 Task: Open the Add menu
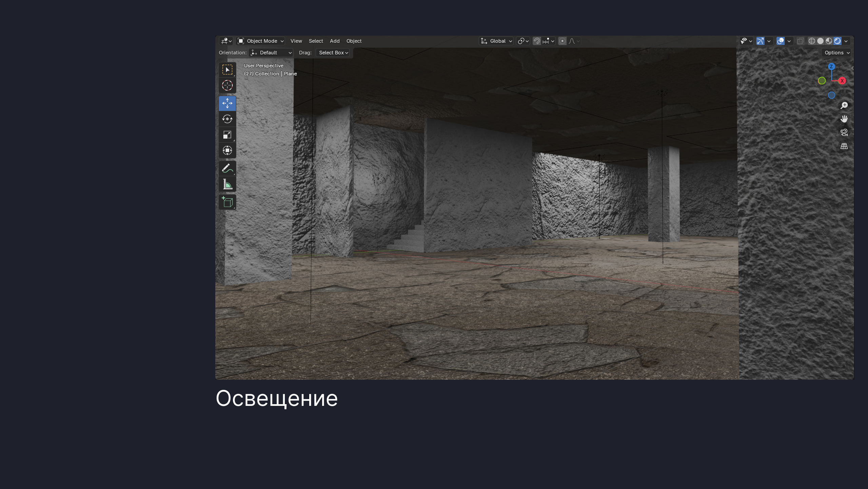tap(335, 41)
